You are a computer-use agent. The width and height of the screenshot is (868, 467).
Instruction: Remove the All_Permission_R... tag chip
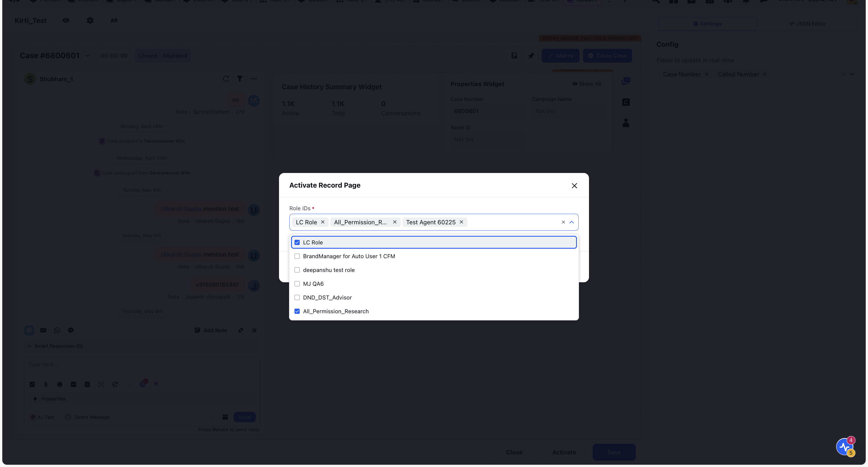395,222
